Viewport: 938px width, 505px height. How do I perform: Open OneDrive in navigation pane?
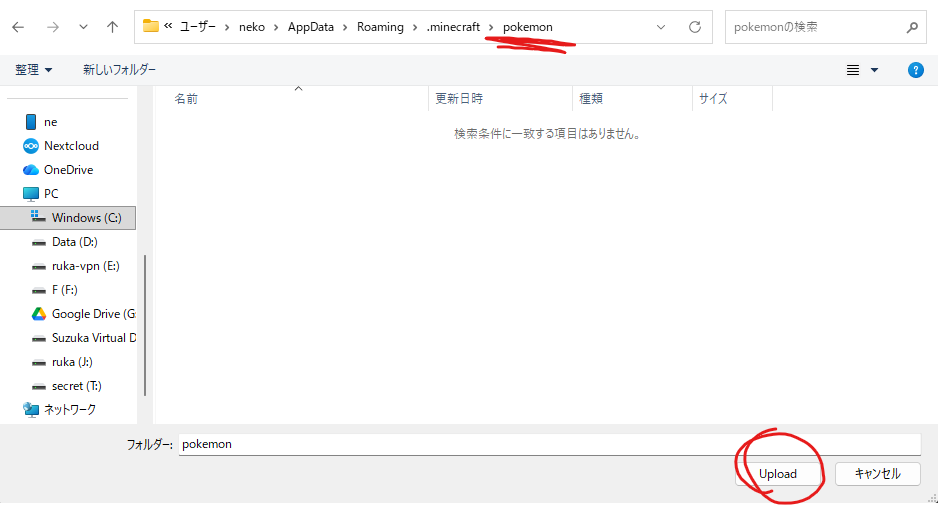coord(68,170)
